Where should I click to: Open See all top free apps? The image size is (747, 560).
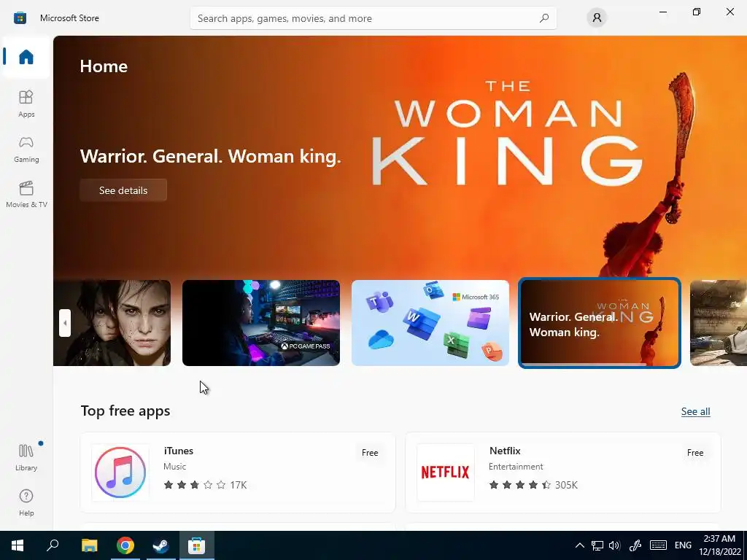(x=695, y=411)
